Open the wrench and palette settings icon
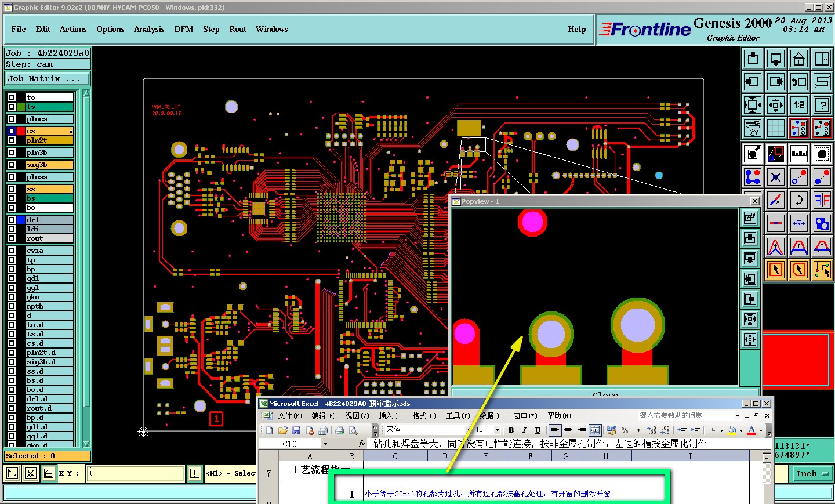This screenshot has width=835, height=504. [753, 128]
